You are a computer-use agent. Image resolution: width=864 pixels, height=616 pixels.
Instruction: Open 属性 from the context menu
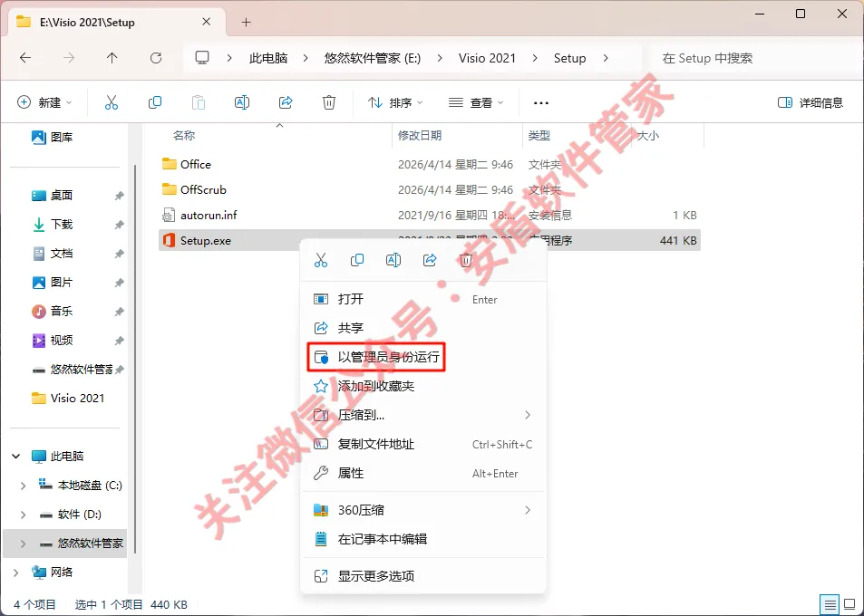(423, 474)
